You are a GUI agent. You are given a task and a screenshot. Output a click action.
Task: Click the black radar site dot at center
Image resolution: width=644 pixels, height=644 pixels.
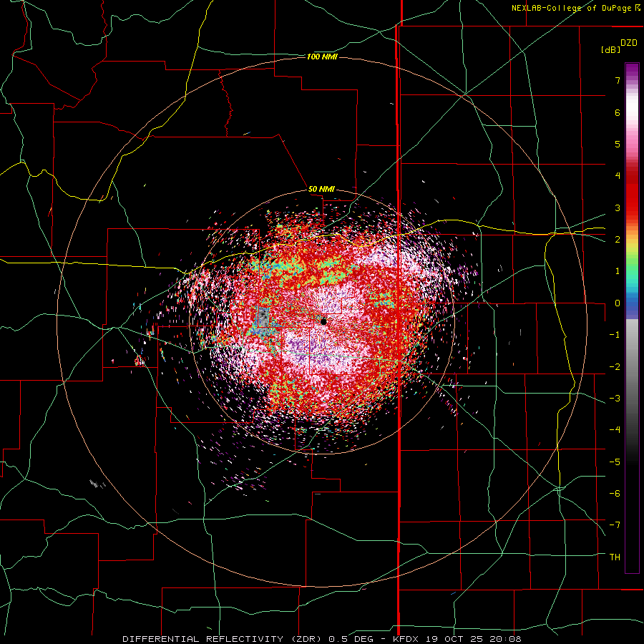[323, 321]
